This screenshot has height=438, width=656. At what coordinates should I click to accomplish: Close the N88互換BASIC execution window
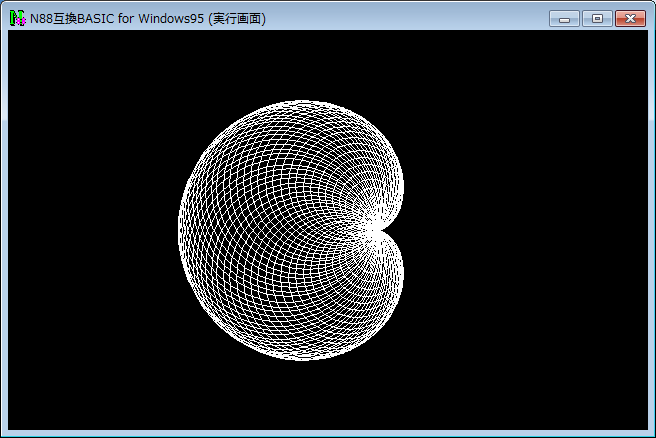pyautogui.click(x=630, y=19)
